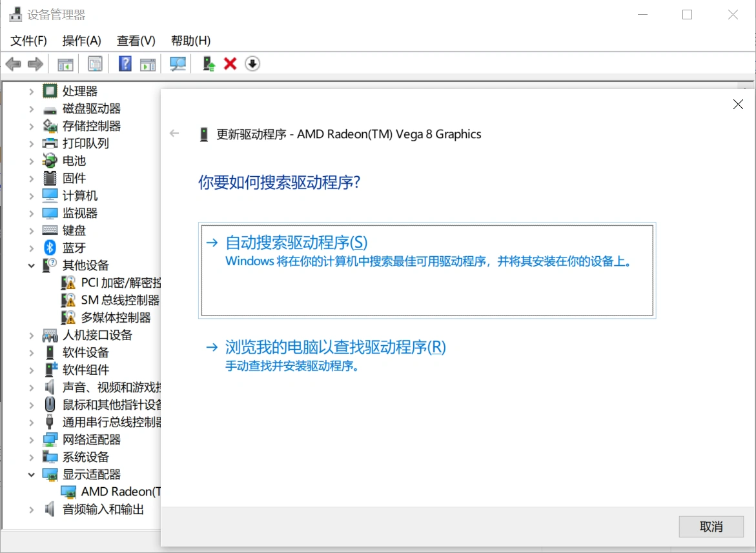Click the 键盘 keyboard icon
The width and height of the screenshot is (756, 553).
point(50,230)
